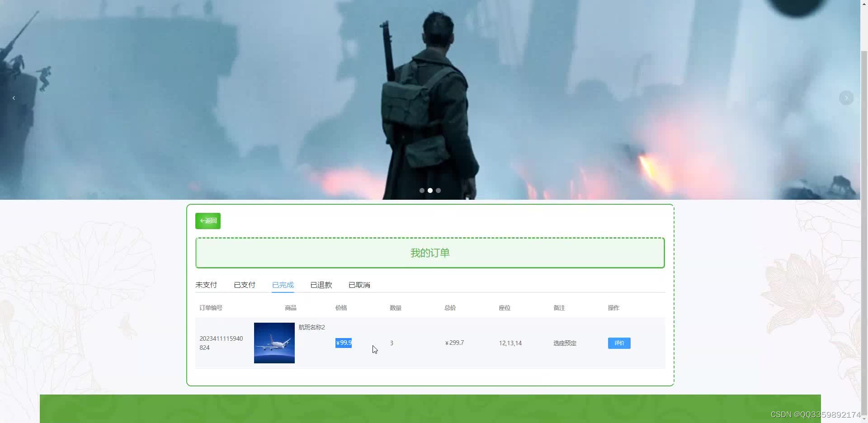
Task: Click the 我的订单 title banner
Action: click(x=430, y=253)
